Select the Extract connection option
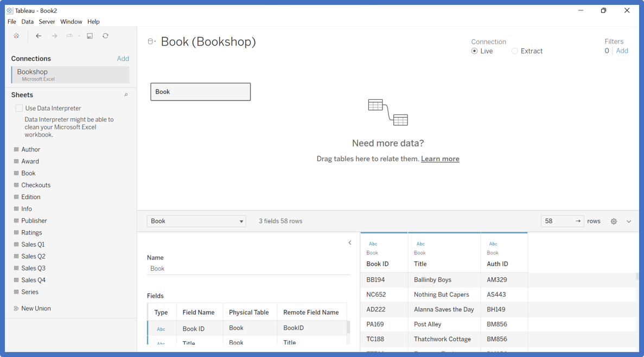 pos(515,51)
